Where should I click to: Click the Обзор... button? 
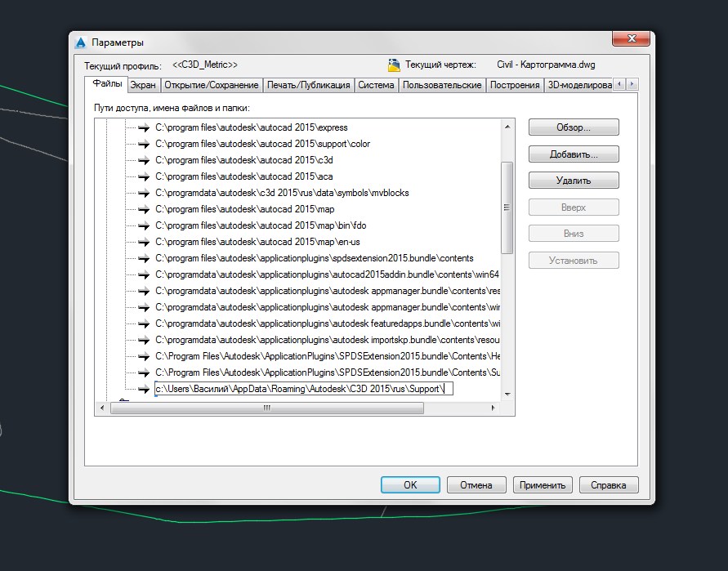[574, 127]
